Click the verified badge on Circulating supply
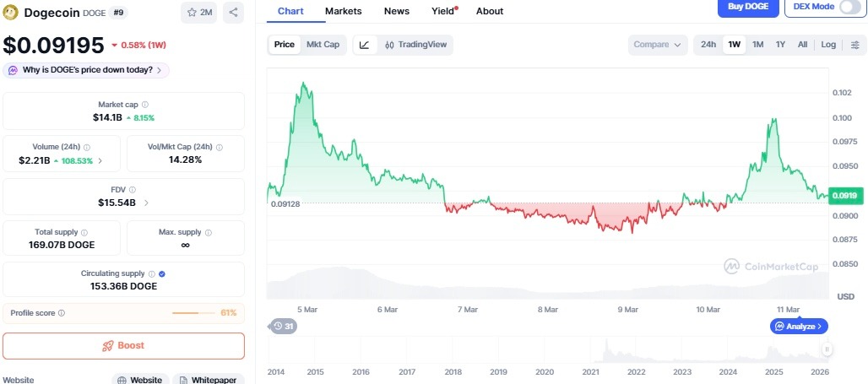The height and width of the screenshot is (384, 868). [162, 273]
